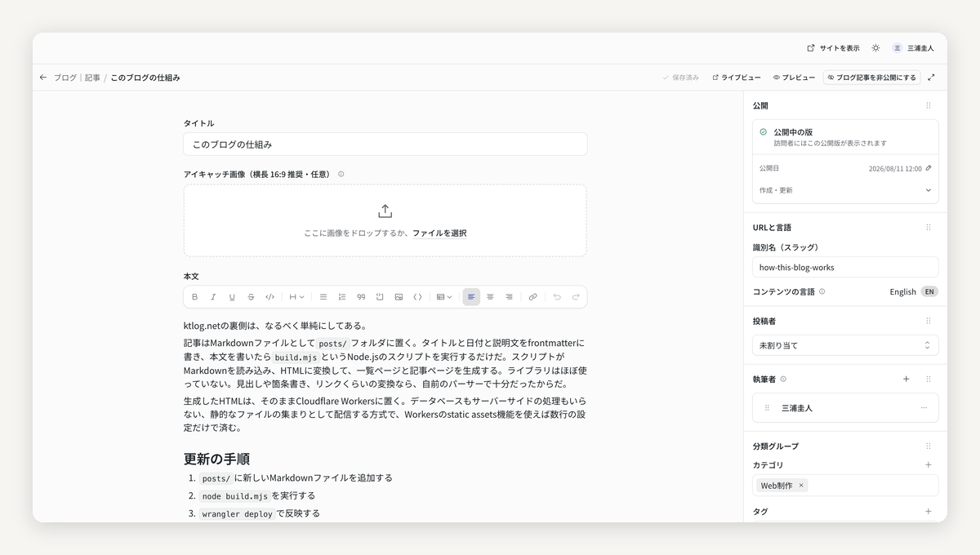Grab the 分類グループ panel drag handle

coord(929,446)
